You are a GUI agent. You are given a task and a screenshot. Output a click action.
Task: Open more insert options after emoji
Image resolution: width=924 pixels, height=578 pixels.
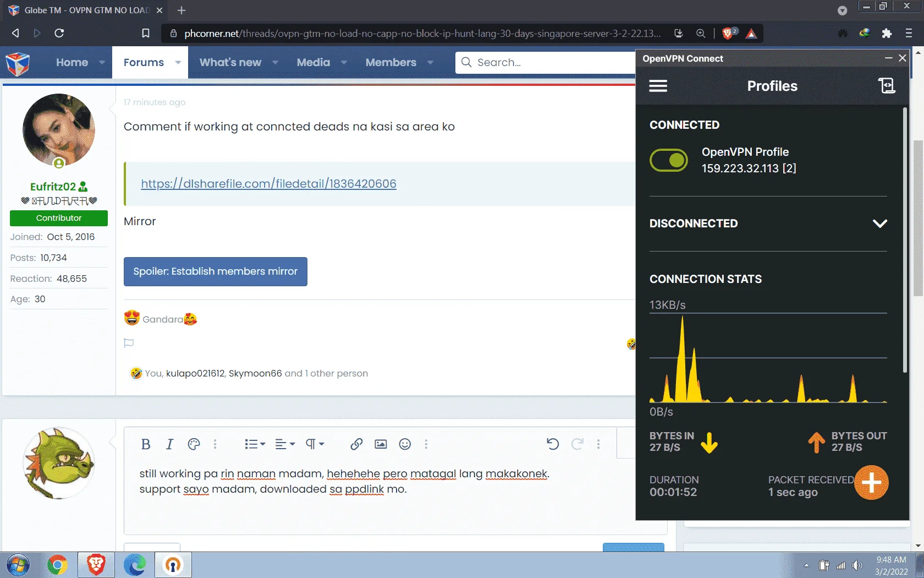[x=426, y=444]
